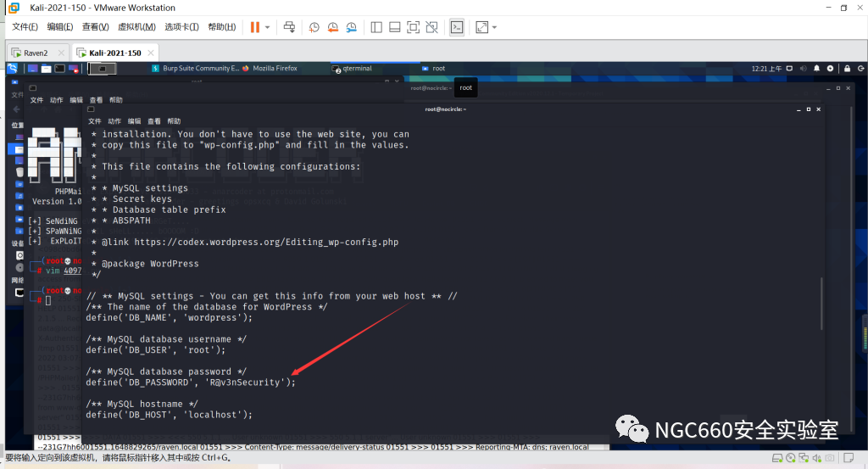Select the Kali-2021-150 VM tab
The width and height of the screenshot is (868, 469).
coord(114,53)
